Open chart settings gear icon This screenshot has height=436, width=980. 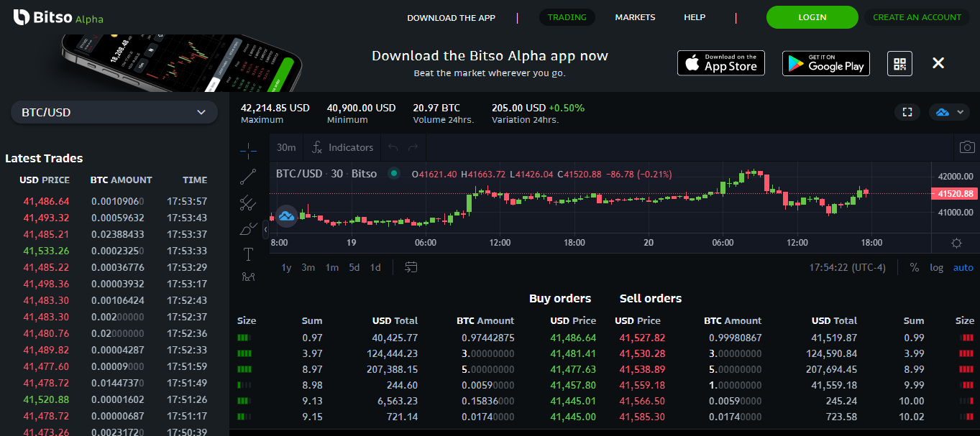[x=956, y=243]
